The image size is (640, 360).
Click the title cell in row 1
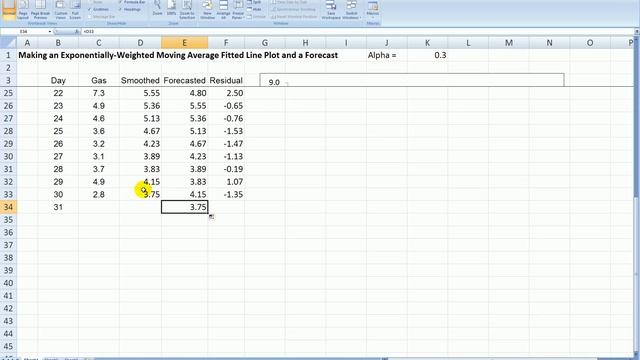pos(178,55)
